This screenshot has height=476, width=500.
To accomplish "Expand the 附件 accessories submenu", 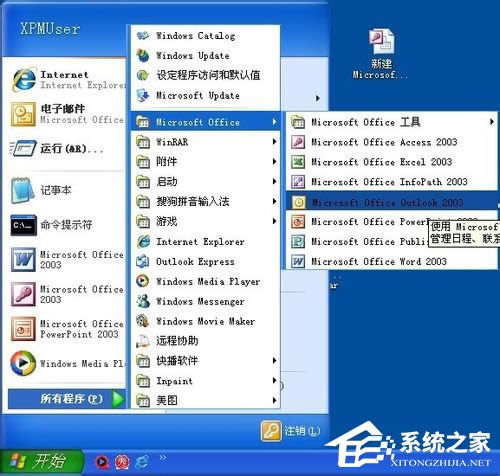I will (x=205, y=162).
